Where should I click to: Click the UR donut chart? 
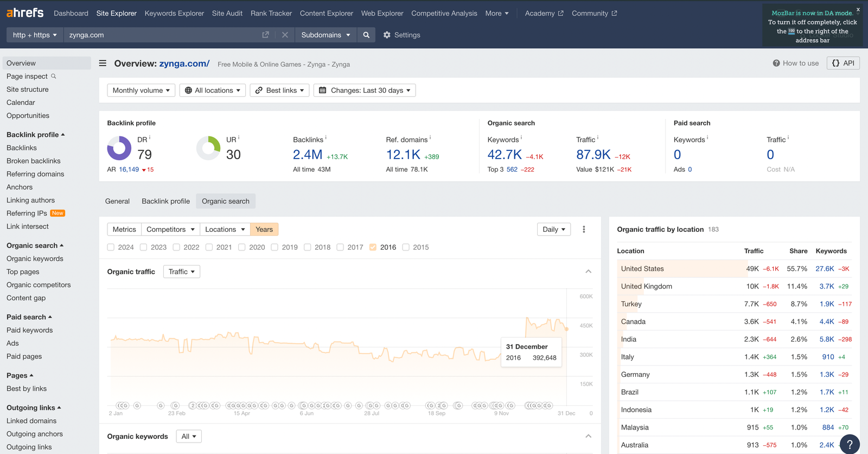[208, 148]
